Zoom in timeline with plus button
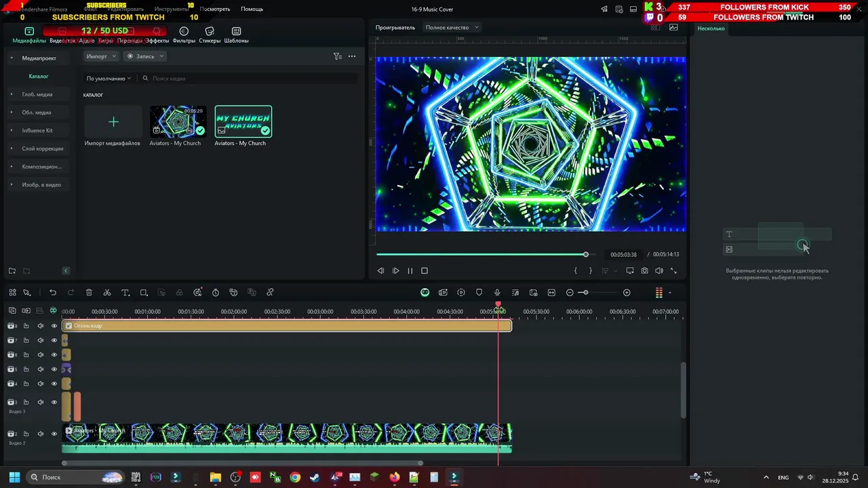The height and width of the screenshot is (488, 868). coord(627,293)
